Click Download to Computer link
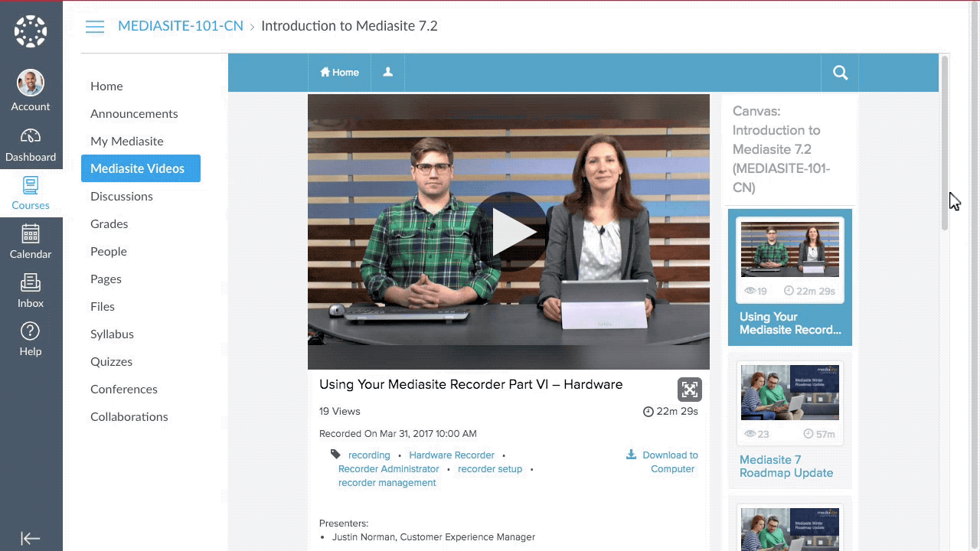The width and height of the screenshot is (980, 551). (671, 462)
